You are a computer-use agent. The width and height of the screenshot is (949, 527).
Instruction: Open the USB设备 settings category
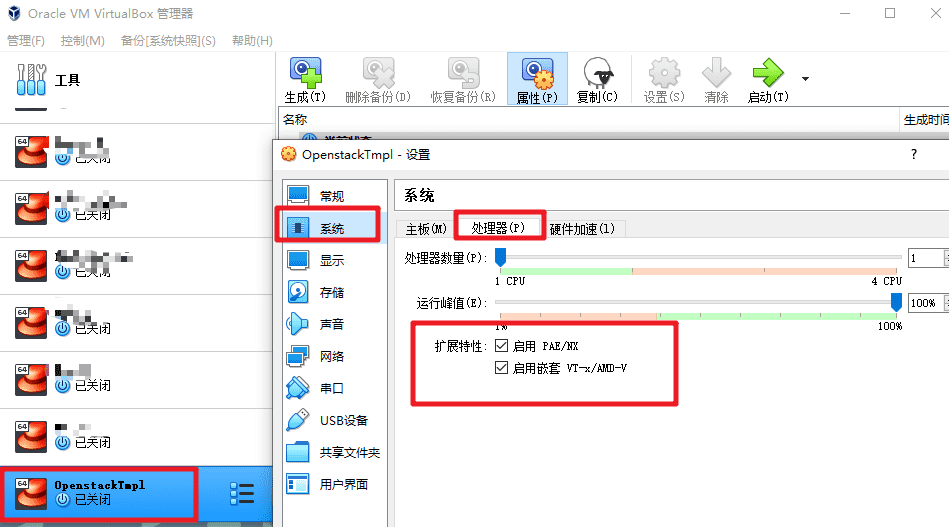click(x=334, y=420)
